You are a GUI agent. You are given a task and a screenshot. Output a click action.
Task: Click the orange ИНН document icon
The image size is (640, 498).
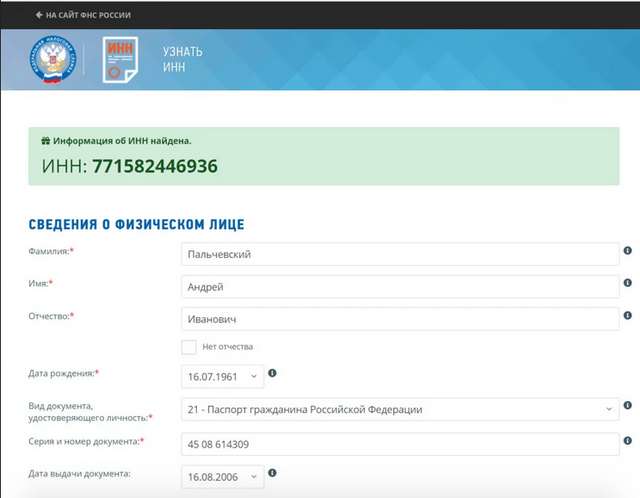(122, 60)
